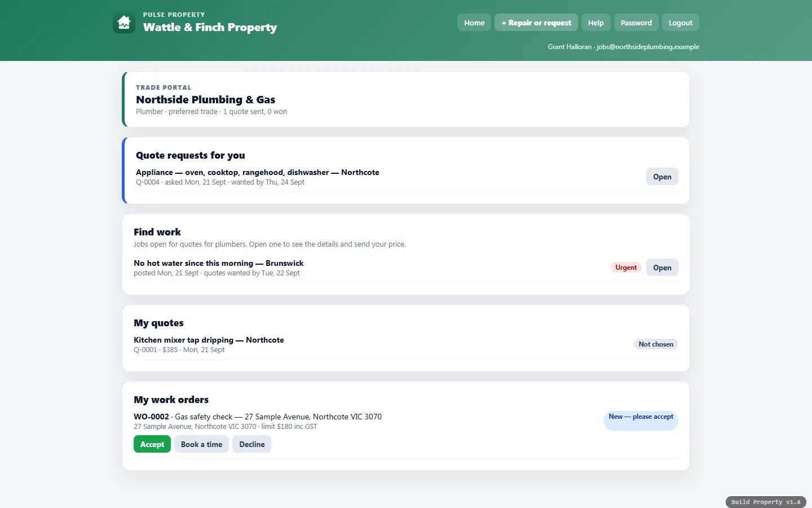Open the Help page
This screenshot has height=508, width=812.
[x=595, y=23]
